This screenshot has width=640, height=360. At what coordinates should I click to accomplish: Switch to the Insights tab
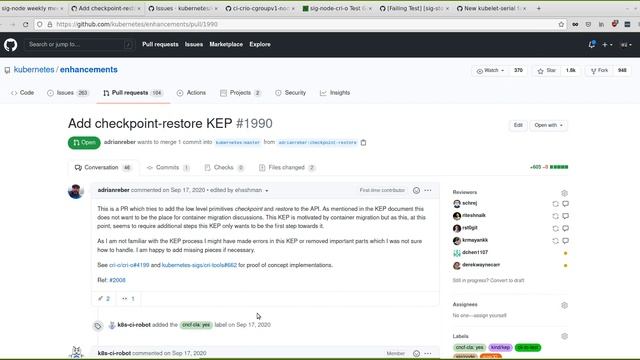pyautogui.click(x=335, y=93)
